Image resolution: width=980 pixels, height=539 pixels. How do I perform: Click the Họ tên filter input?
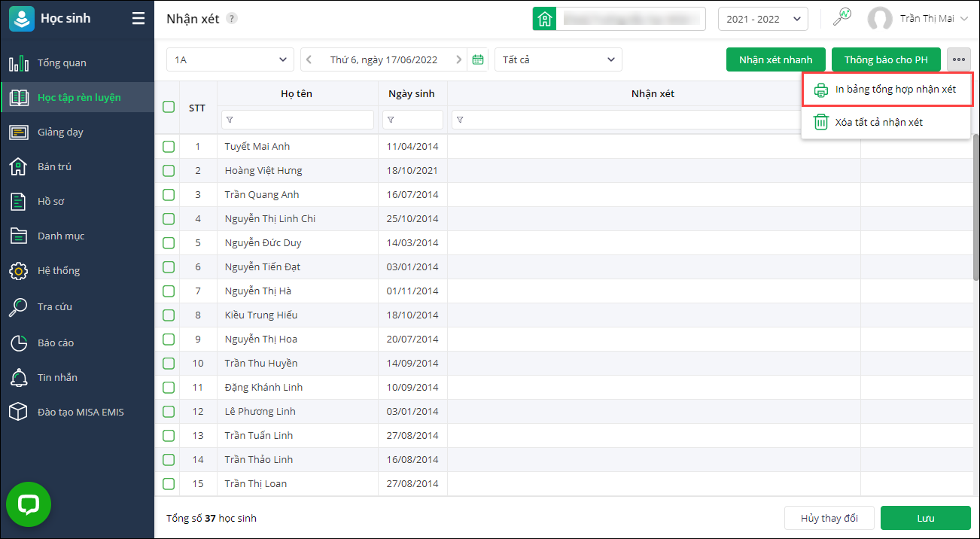297,120
